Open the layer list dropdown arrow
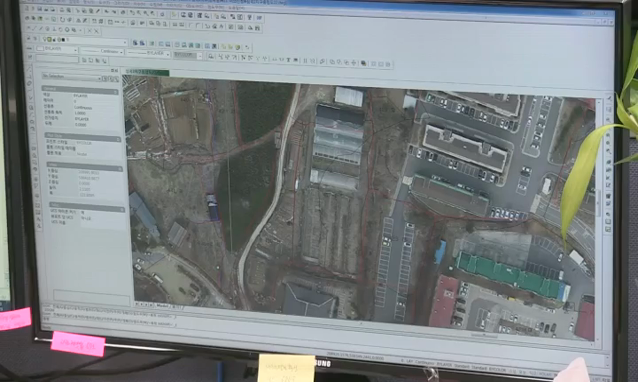This screenshot has height=382, width=638. click(x=125, y=42)
